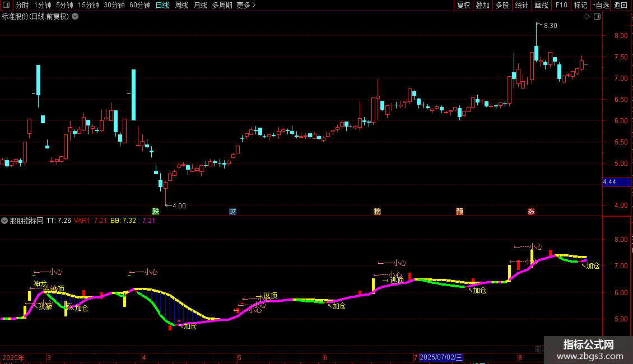
Task: Switch to 月线 monthly chart
Action: pyautogui.click(x=200, y=5)
